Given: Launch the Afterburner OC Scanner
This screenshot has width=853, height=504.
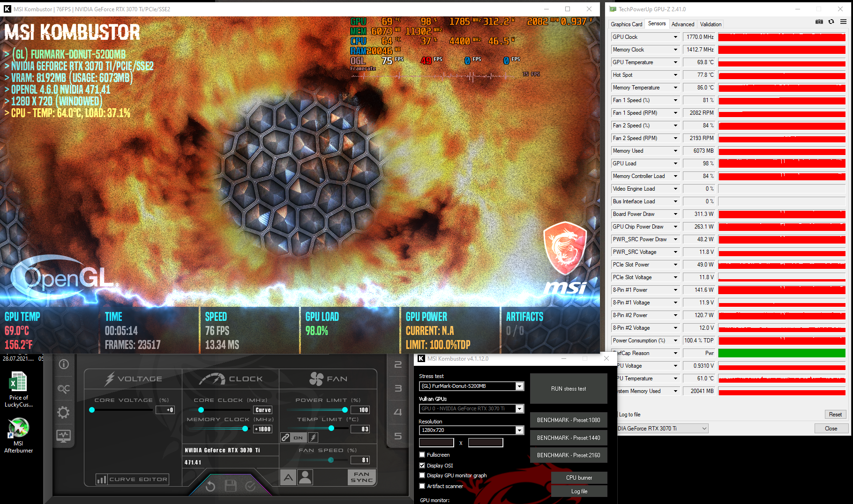Looking at the screenshot, I should (64, 389).
